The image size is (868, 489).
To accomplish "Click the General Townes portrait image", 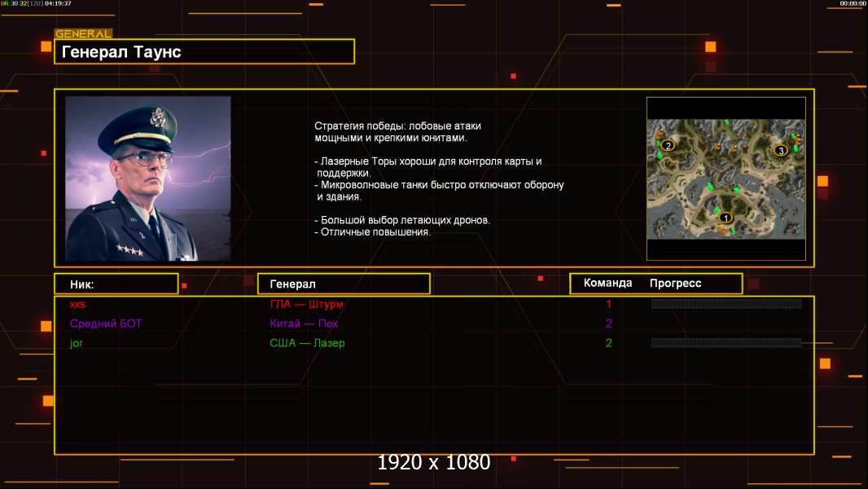I will tap(148, 178).
